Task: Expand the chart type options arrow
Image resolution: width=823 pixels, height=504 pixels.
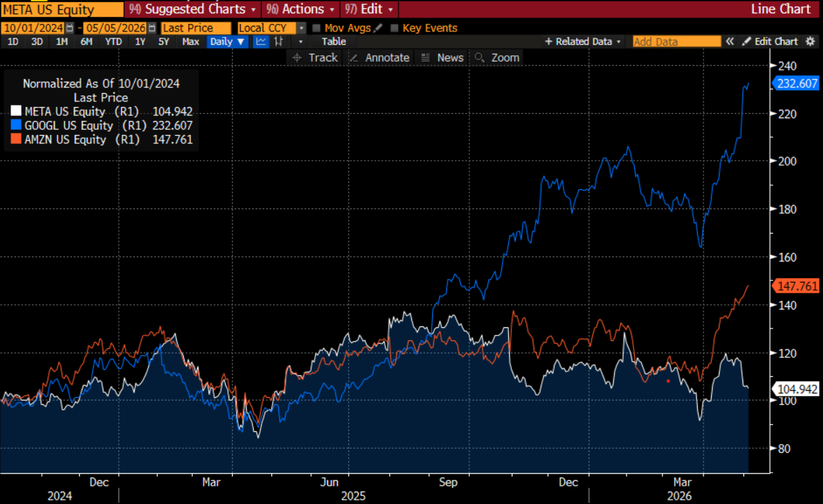Action: tap(300, 41)
